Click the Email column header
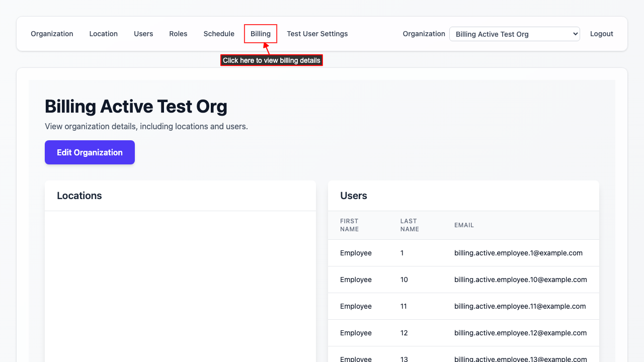The image size is (644, 362). [x=464, y=225]
